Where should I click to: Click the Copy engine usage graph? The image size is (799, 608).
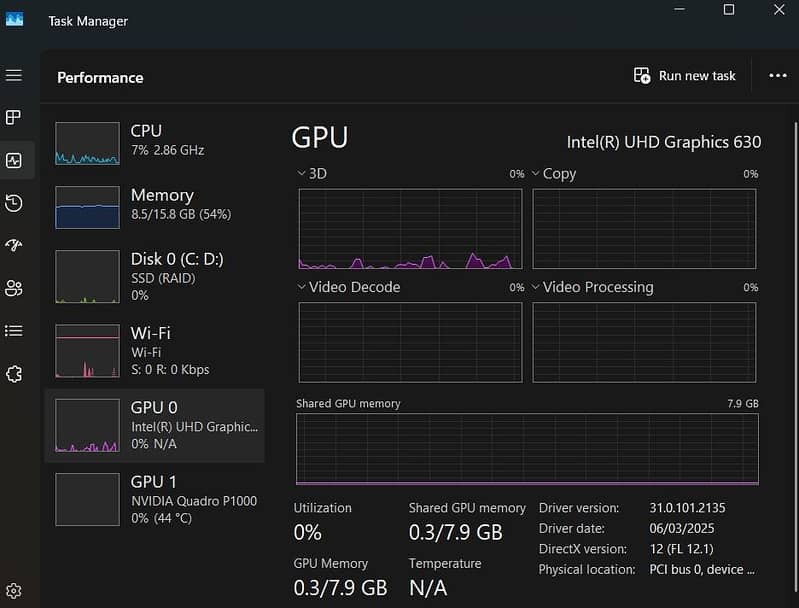coord(644,229)
